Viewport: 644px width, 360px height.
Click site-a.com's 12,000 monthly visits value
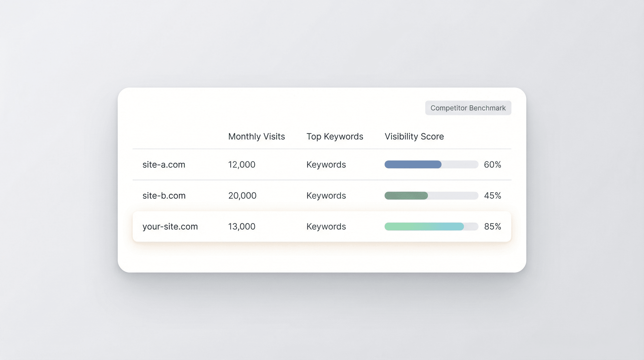click(x=241, y=165)
